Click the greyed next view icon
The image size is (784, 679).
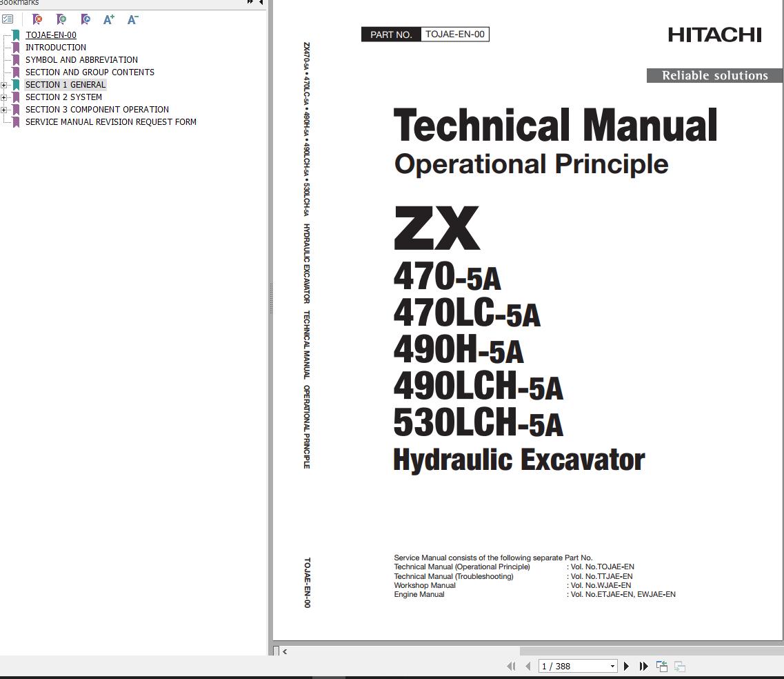tap(679, 666)
